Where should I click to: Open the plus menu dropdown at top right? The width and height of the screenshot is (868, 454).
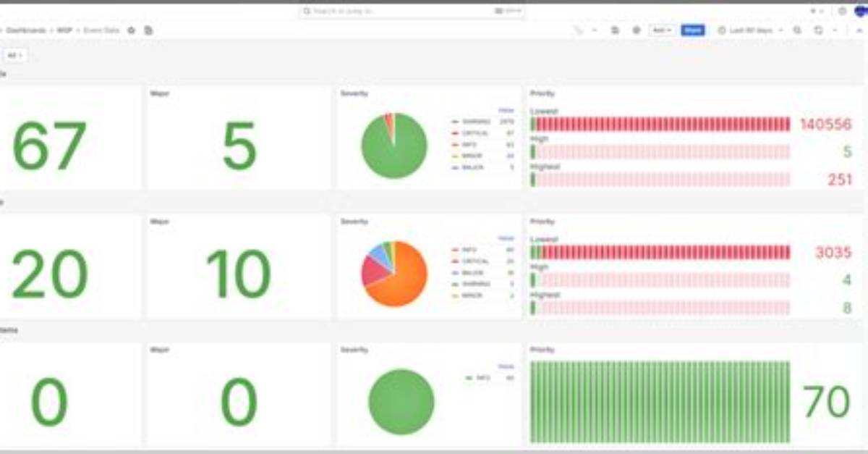pos(817,11)
